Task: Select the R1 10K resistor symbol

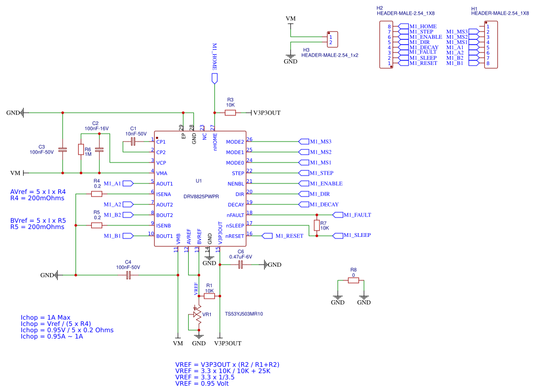Action: click(x=209, y=296)
